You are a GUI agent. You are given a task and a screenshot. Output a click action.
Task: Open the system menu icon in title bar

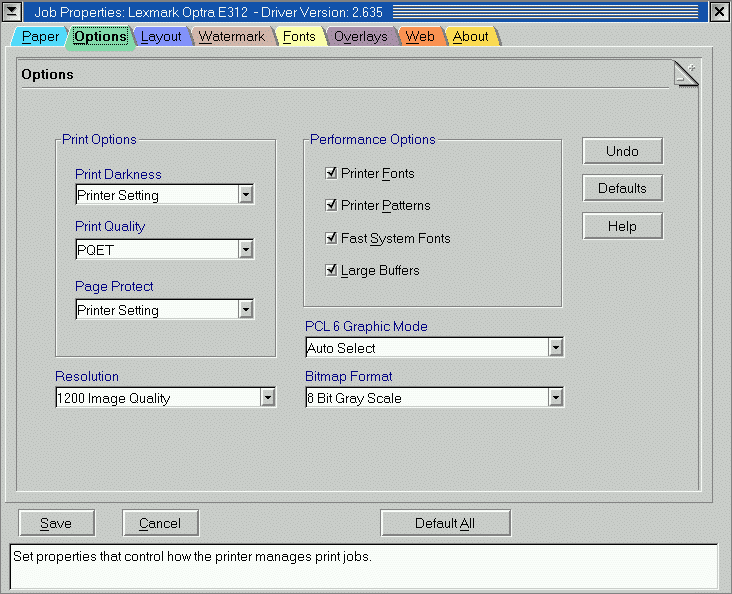(x=12, y=12)
